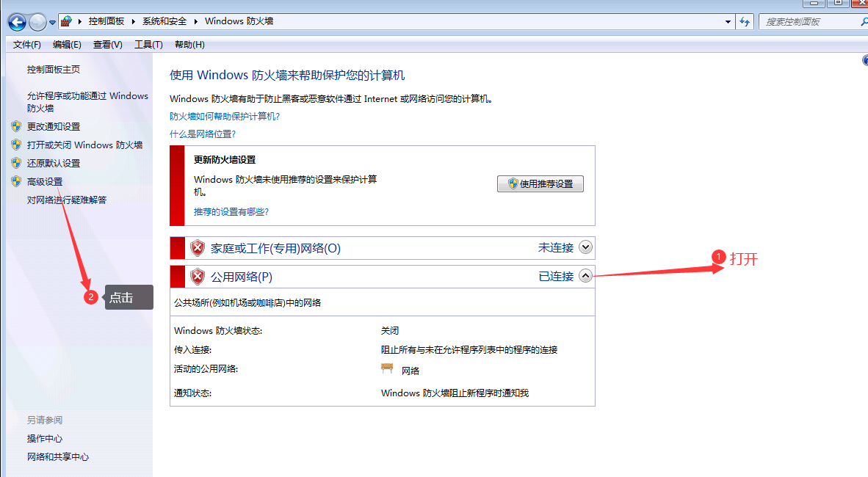This screenshot has width=868, height=477.
Task: Open 允许程序或功能通过 Windows 防火墙
Action: [87, 102]
